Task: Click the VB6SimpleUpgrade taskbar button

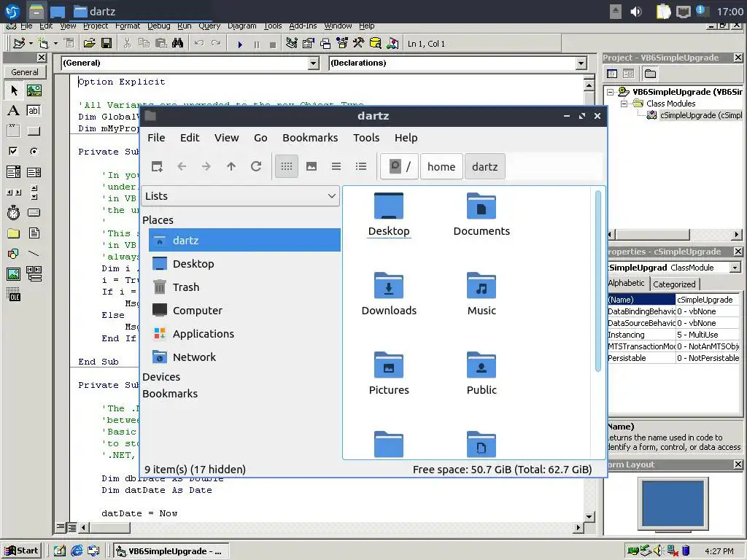Action: [x=171, y=551]
